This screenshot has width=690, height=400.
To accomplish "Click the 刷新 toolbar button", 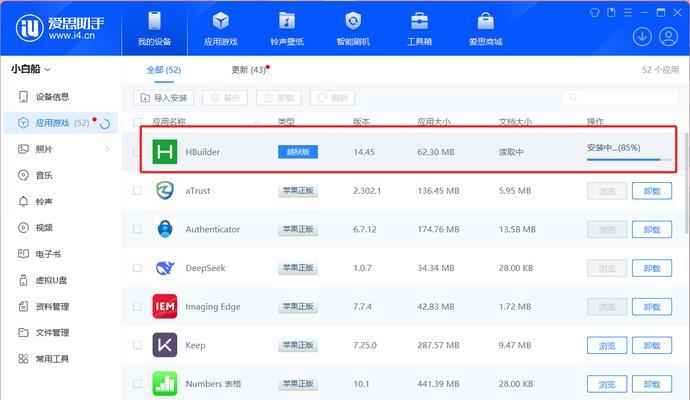I will (x=332, y=98).
